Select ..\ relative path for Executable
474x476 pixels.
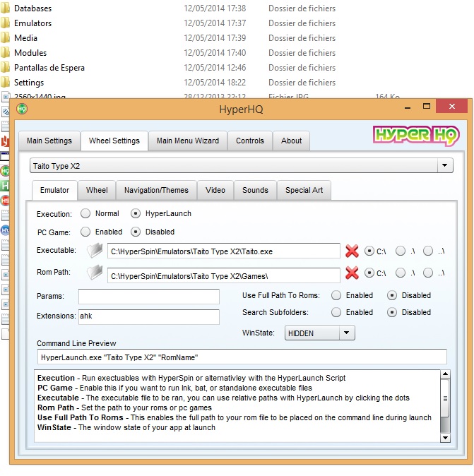[x=428, y=251]
